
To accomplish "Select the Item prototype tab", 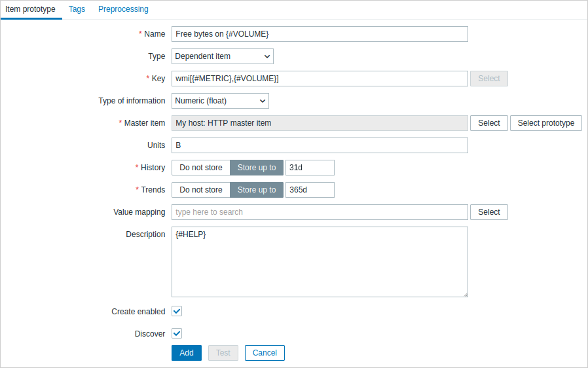I will tap(30, 9).
